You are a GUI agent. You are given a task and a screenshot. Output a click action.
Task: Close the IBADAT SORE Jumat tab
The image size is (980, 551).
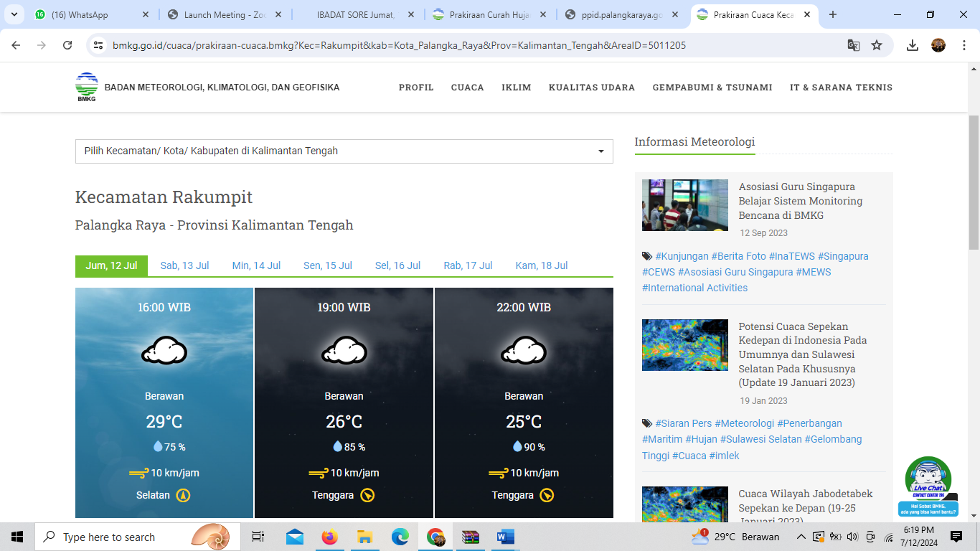point(411,14)
